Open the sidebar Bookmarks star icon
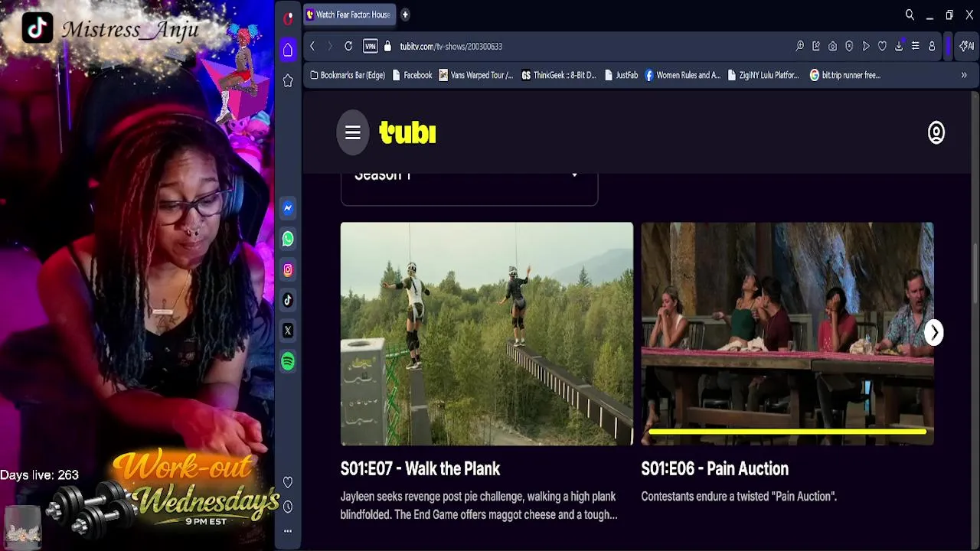Screen dimensions: 980x551 click(x=288, y=80)
